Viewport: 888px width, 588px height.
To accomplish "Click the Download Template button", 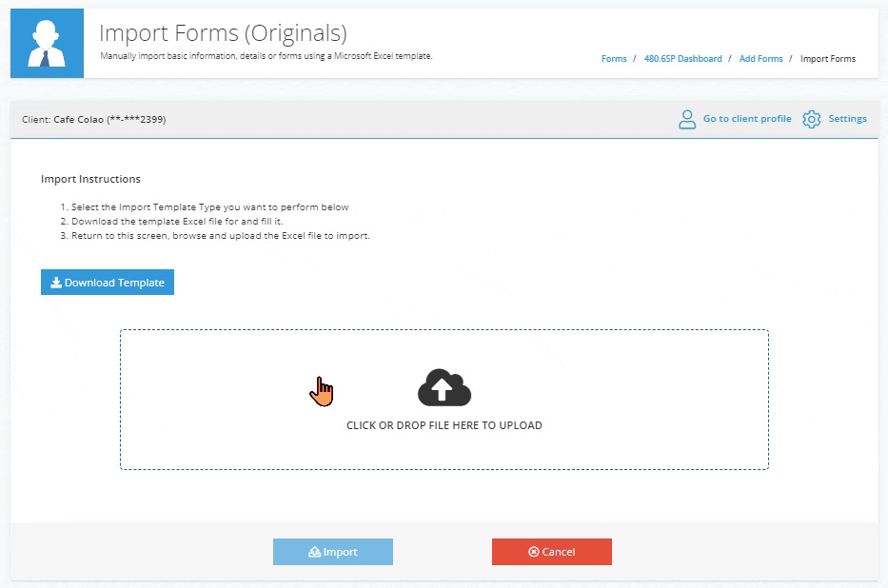I will [x=107, y=282].
